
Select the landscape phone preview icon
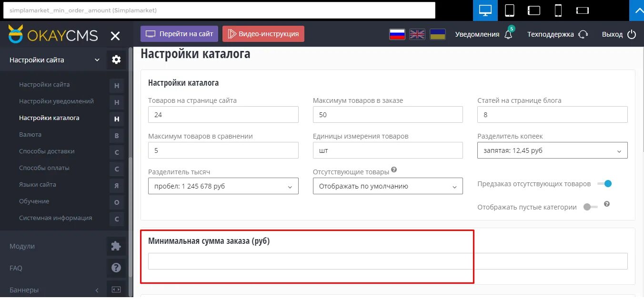click(583, 10)
